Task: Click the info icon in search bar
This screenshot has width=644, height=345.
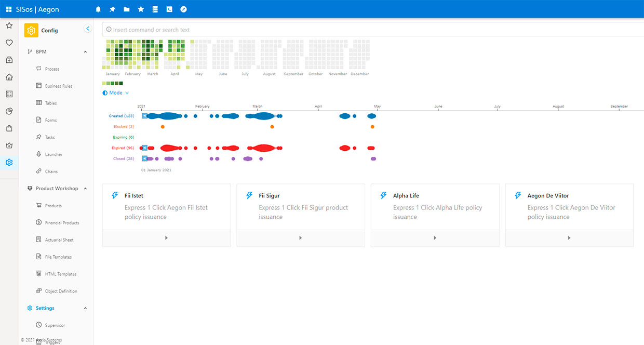Action: (x=108, y=30)
